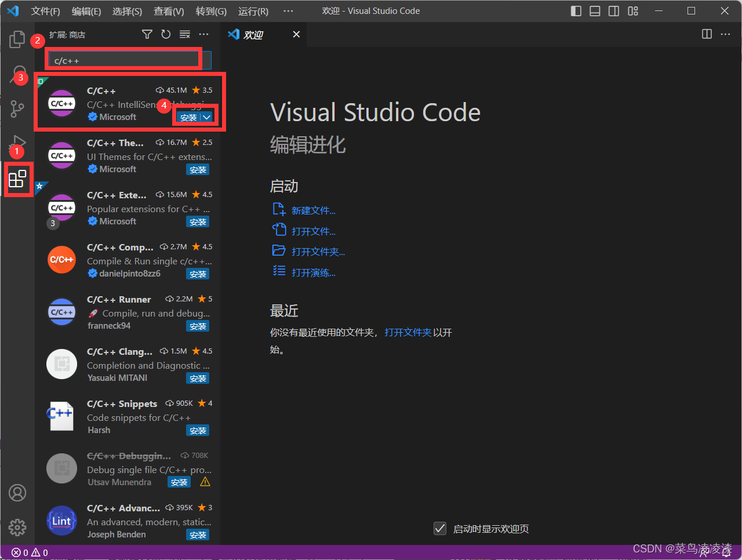Viewport: 742px width, 560px height.
Task: Open the Accounts menu icon
Action: tap(17, 493)
